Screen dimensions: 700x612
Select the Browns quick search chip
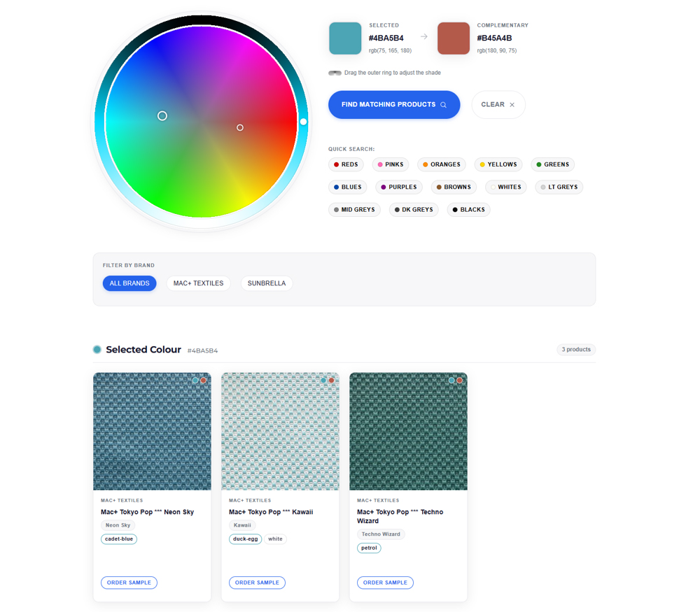[454, 187]
